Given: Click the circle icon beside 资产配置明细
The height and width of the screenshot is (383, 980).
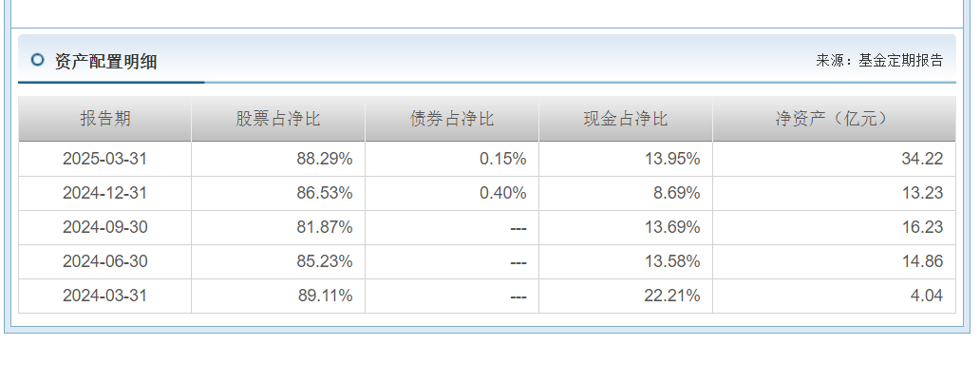Looking at the screenshot, I should 37,60.
